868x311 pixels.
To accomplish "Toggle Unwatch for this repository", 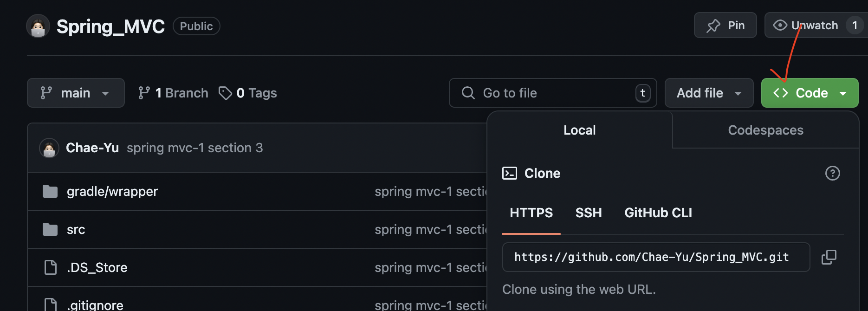I will tap(816, 25).
